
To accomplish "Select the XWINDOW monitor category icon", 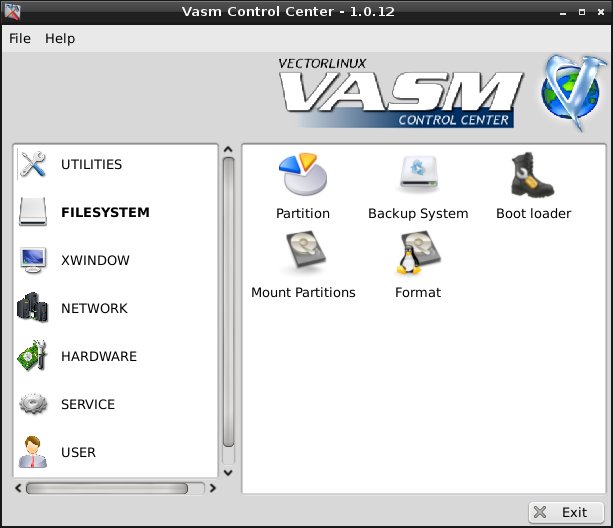I will 33,261.
